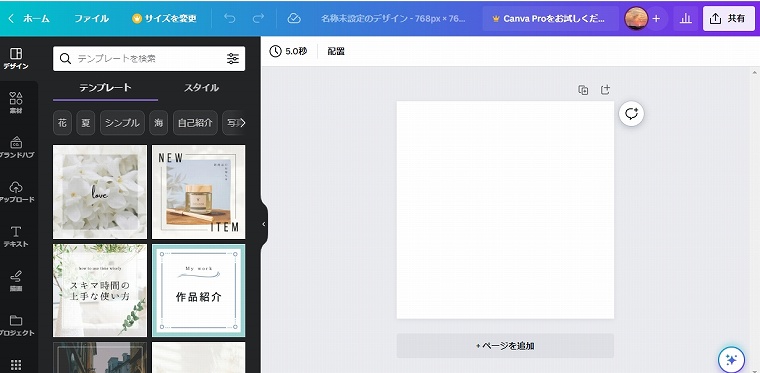Select the 作品紹介 My work template
The height and width of the screenshot is (373, 760).
click(198, 290)
